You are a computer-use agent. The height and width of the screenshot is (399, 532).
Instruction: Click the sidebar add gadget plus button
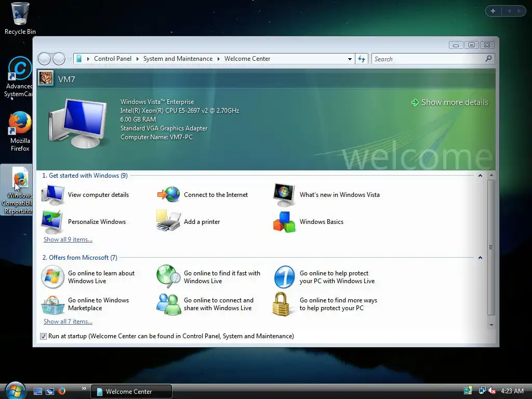pyautogui.click(x=493, y=11)
